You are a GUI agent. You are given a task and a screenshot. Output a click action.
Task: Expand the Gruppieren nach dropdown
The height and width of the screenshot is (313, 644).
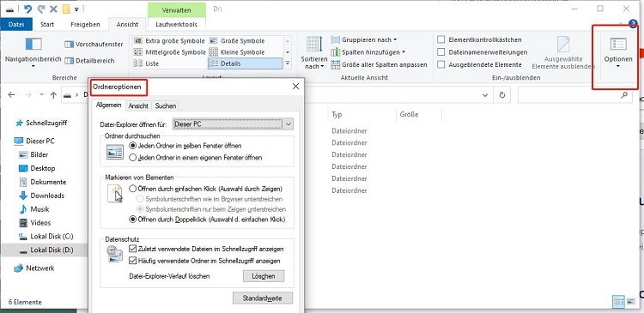coord(364,39)
